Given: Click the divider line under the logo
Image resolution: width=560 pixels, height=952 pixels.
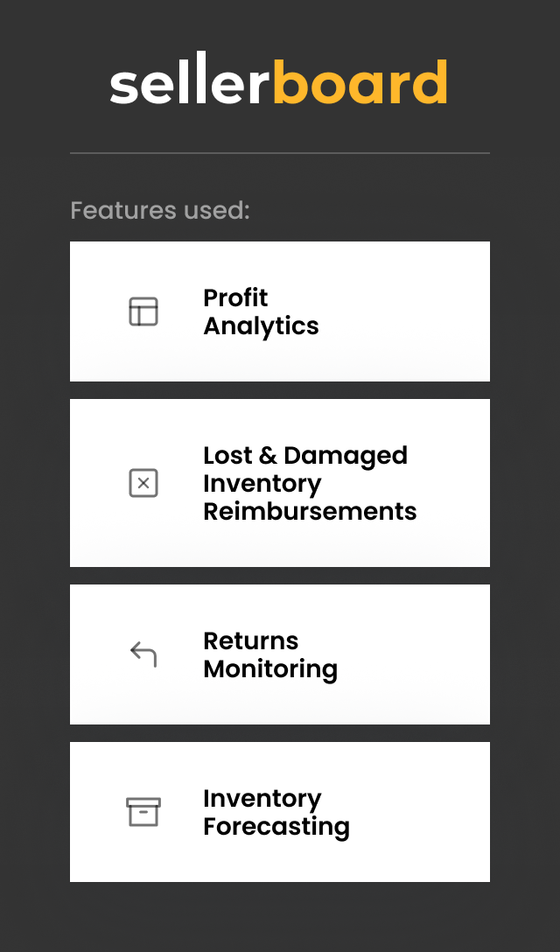Looking at the screenshot, I should click(x=280, y=153).
